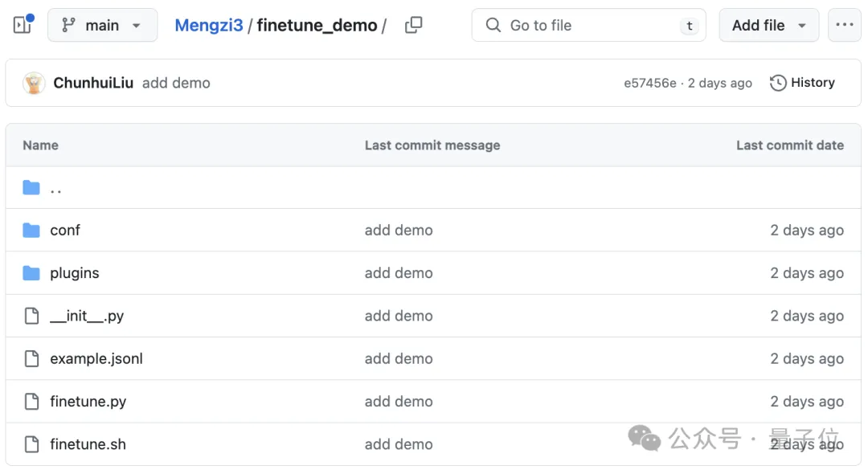Click ChunhuiLiu's avatar image
868x474 pixels.
pyautogui.click(x=34, y=83)
